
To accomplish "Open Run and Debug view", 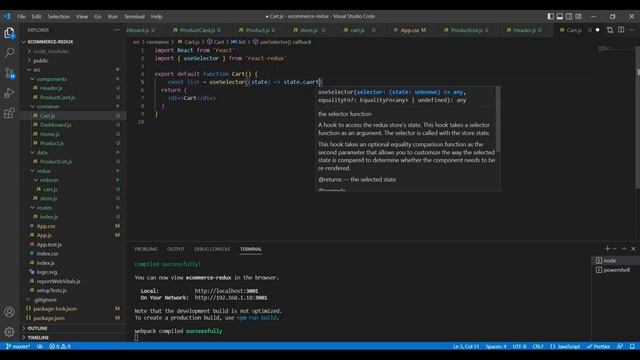I will coord(9,93).
